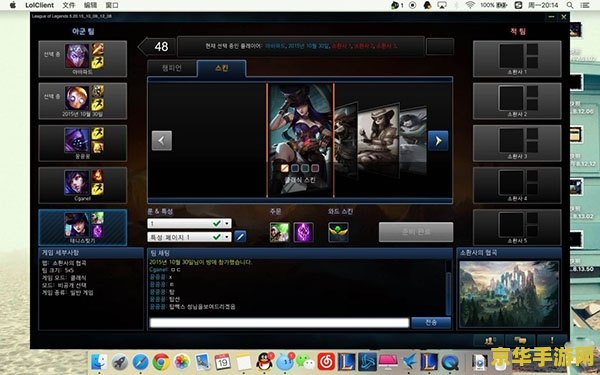This screenshot has height=375, width=600.
Task: Open the Apple menu
Action: click(13, 5)
